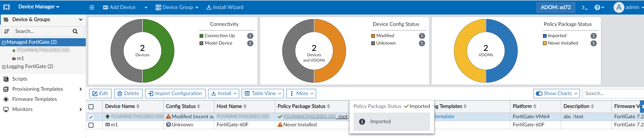
Task: Click the device table search field
Action: tap(613, 94)
